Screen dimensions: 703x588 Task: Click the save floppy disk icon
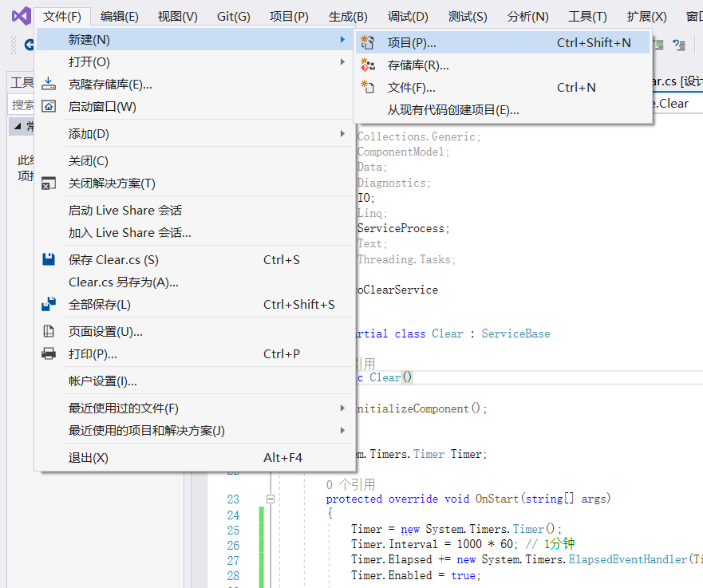pyautogui.click(x=49, y=259)
